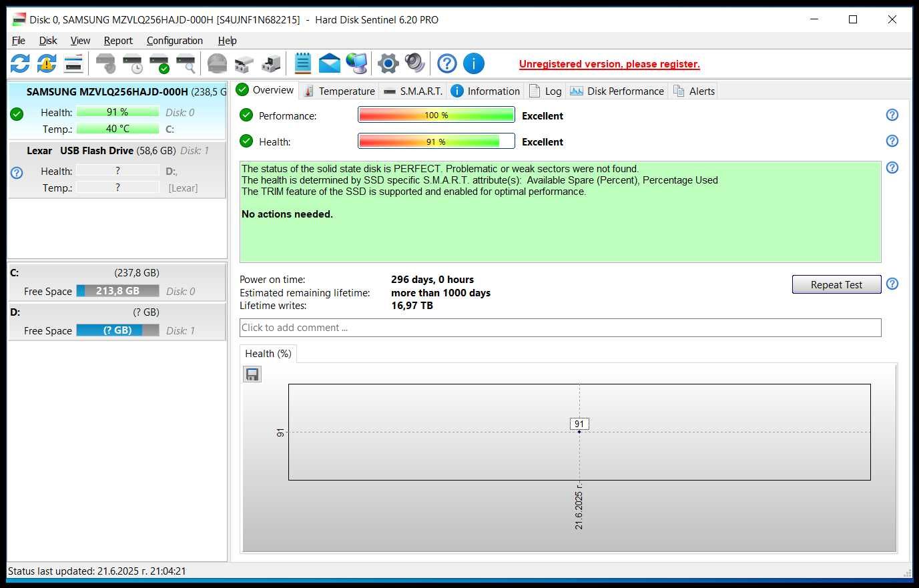
Task: Click the 91 data point on graph
Action: 579,432
